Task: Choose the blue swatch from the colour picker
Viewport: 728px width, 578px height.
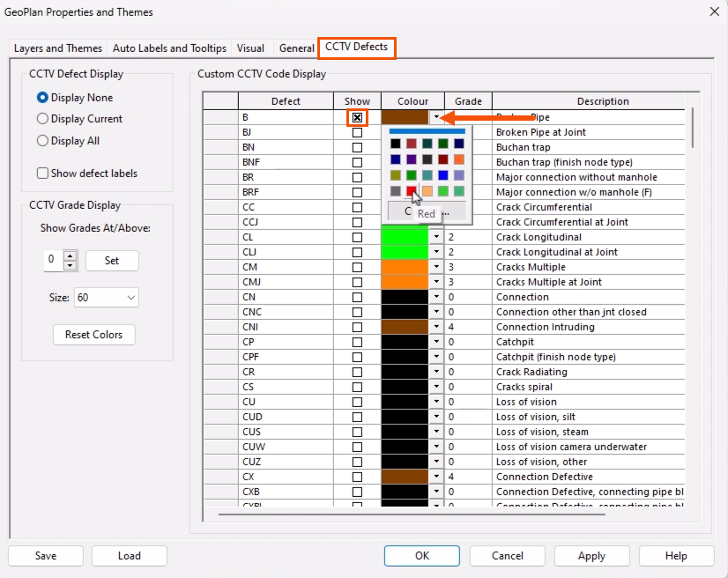Action: click(443, 176)
